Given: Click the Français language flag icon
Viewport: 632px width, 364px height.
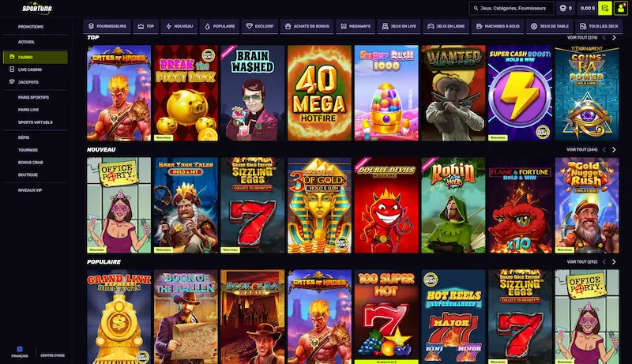Looking at the screenshot, I should point(19,349).
